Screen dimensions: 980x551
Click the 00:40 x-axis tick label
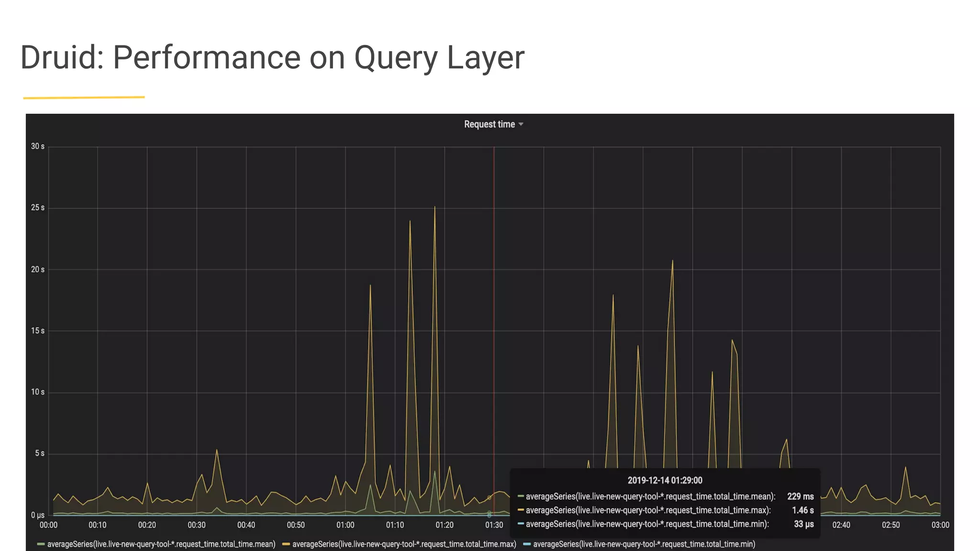[x=246, y=525]
